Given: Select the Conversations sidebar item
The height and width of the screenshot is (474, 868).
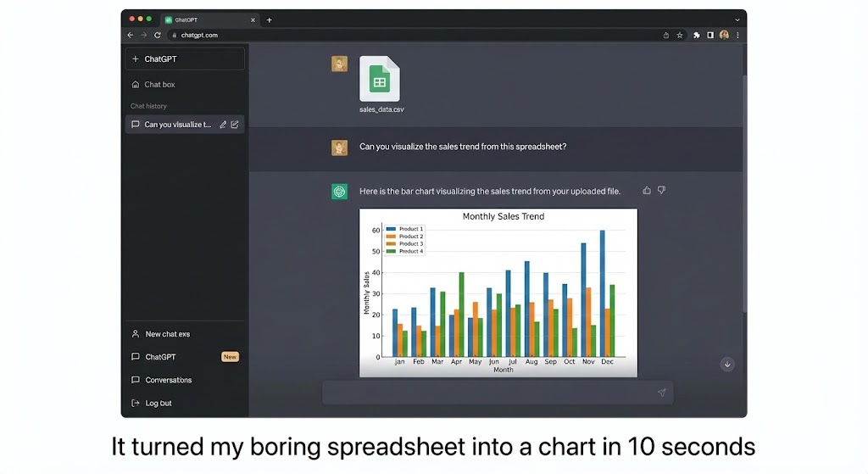Looking at the screenshot, I should [168, 380].
